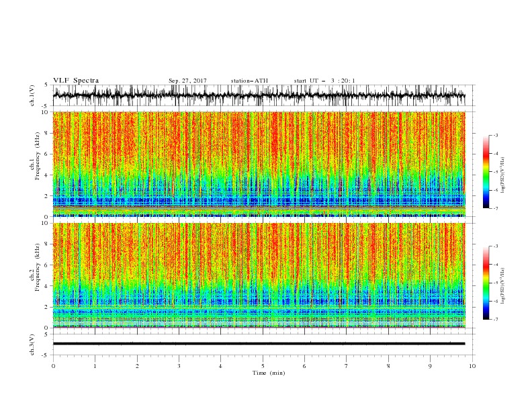This screenshot has height=411, width=532.
Task: Click the time axis tick label '7'
Action: pyautogui.click(x=347, y=366)
